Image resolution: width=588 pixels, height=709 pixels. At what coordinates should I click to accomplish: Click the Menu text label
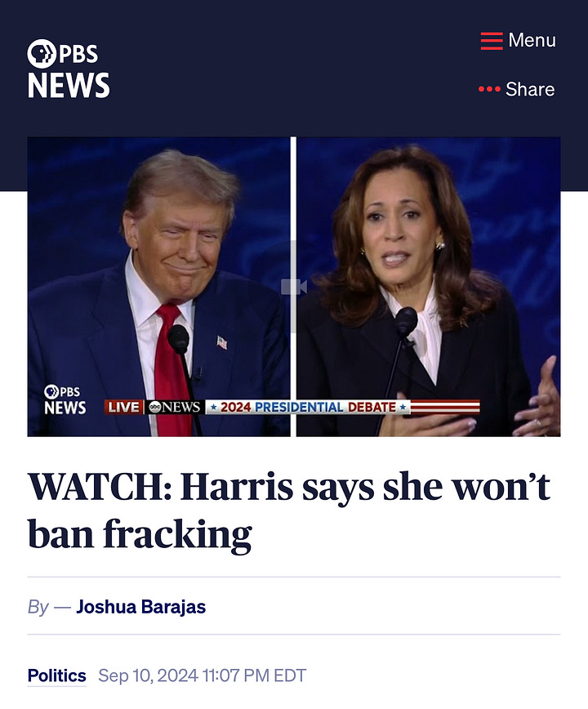pyautogui.click(x=532, y=40)
